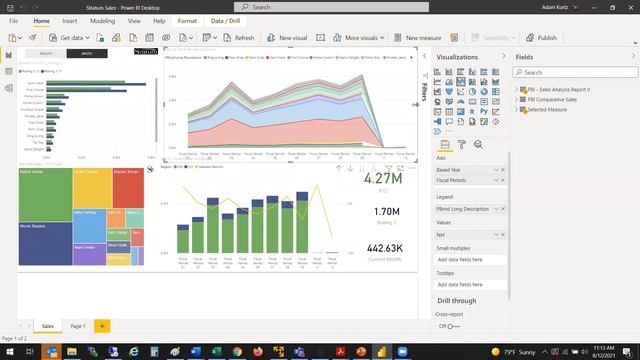Open the Fields well tab in Visualizations
Screen dimensions: 640x360
click(445, 144)
